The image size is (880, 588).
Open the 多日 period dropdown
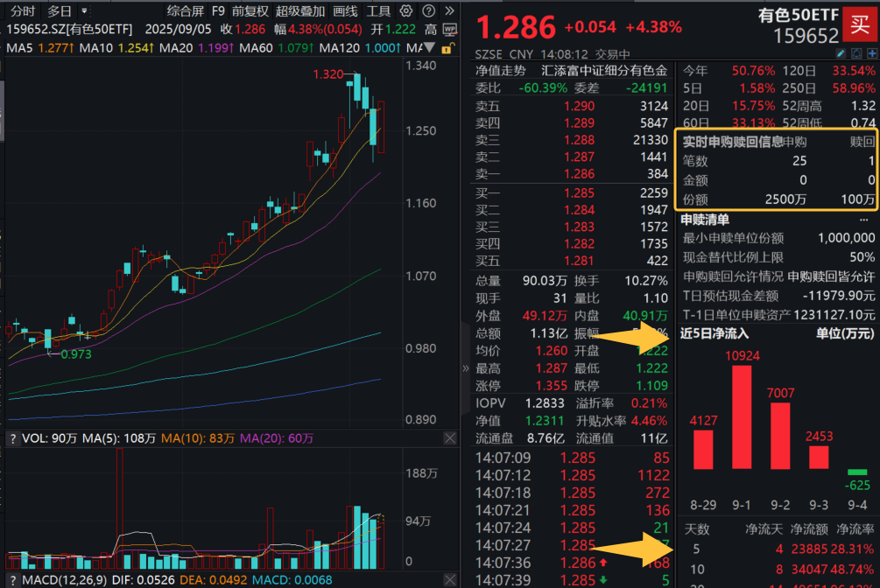point(58,10)
